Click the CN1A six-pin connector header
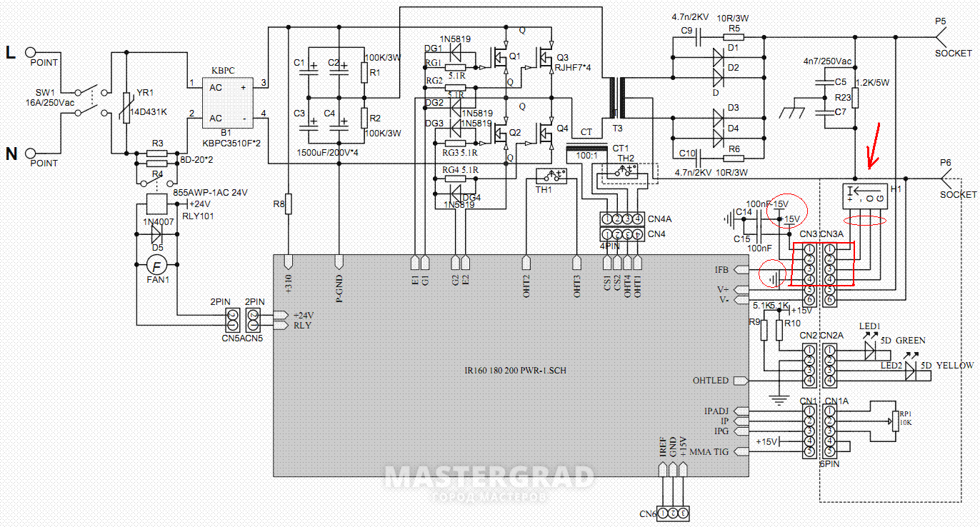980x527 pixels. pos(829,431)
